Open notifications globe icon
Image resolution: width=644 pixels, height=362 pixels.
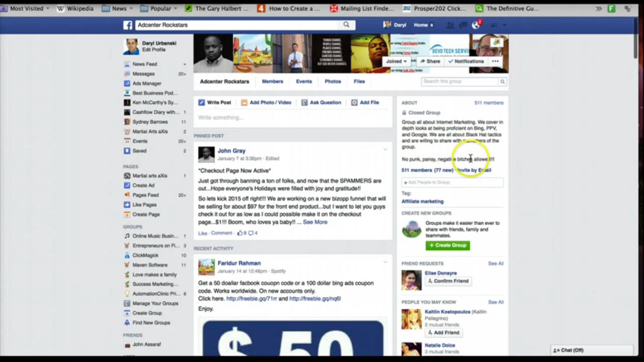pyautogui.click(x=476, y=25)
